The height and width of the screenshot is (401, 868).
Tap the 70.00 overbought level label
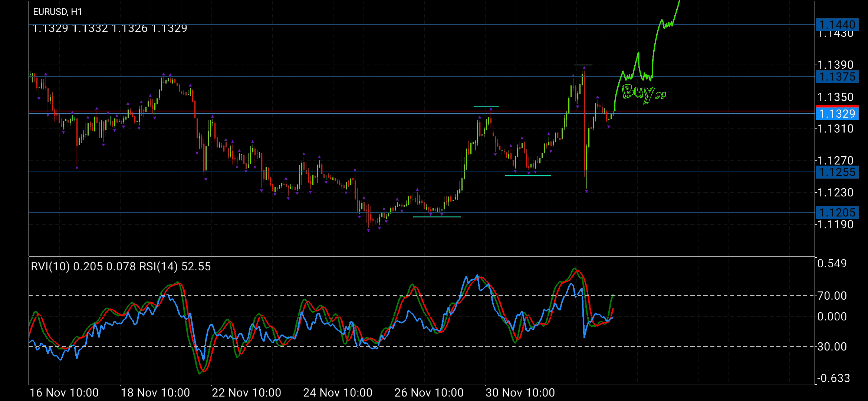coord(832,296)
